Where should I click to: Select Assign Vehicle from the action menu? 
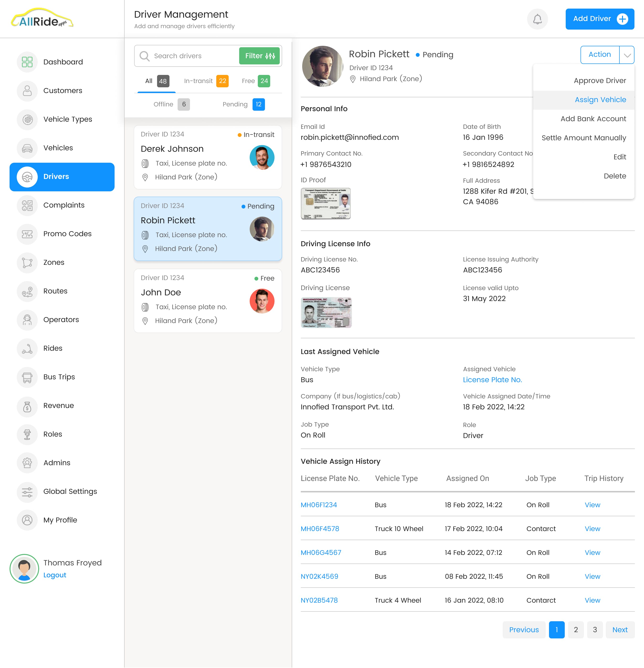[600, 100]
